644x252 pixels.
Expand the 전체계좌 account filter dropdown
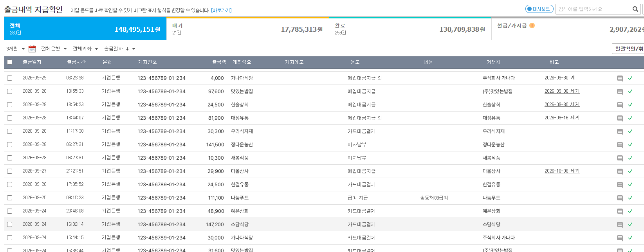(x=85, y=49)
